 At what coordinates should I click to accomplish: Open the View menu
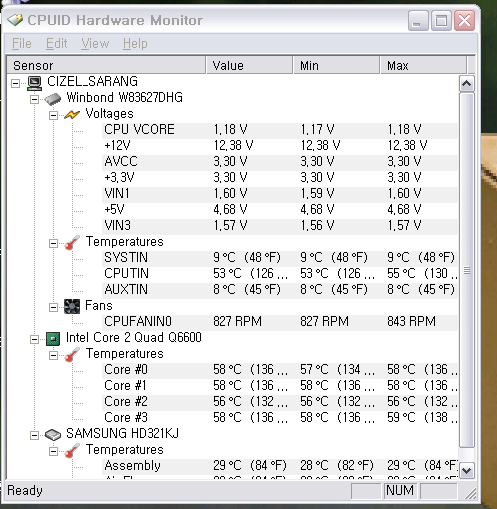(95, 43)
